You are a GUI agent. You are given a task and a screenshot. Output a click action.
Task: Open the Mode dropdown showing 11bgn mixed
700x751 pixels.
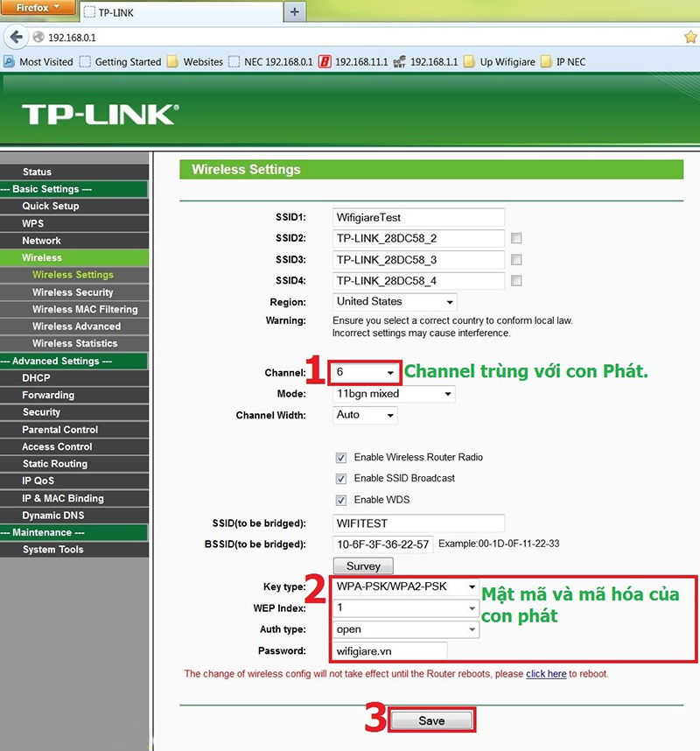394,394
